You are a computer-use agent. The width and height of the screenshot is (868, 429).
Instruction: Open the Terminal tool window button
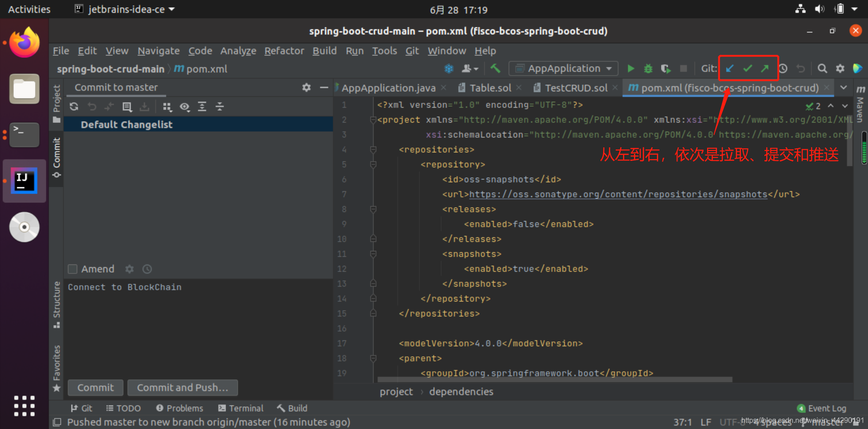point(241,408)
